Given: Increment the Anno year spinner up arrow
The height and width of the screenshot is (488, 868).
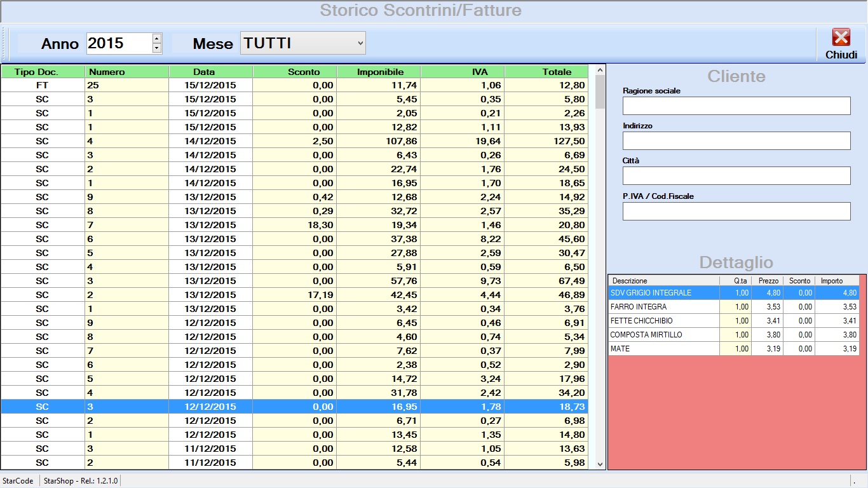Looking at the screenshot, I should pyautogui.click(x=157, y=39).
